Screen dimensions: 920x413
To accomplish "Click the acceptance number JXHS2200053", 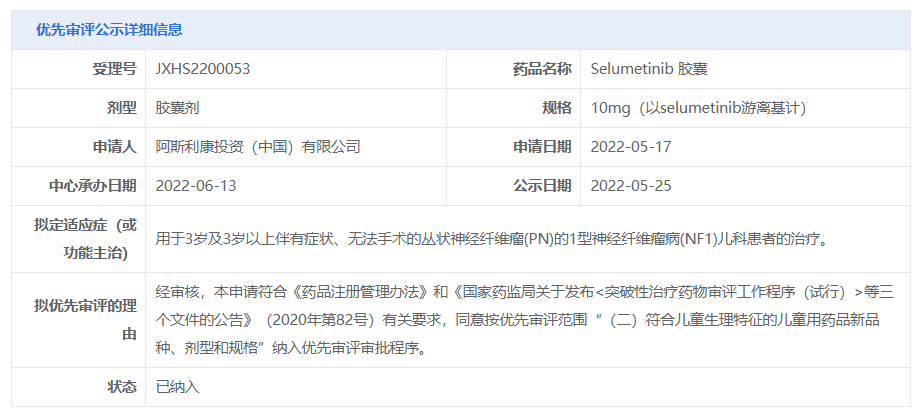I will click(x=203, y=69).
